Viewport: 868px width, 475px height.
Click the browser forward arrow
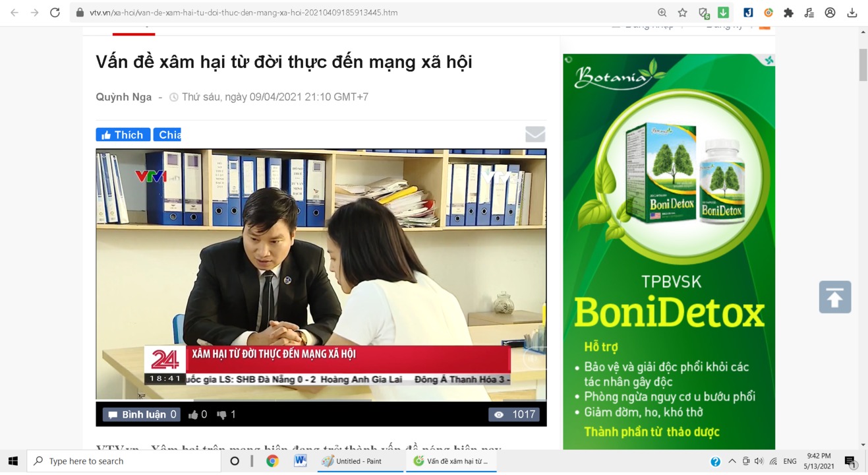pos(34,13)
